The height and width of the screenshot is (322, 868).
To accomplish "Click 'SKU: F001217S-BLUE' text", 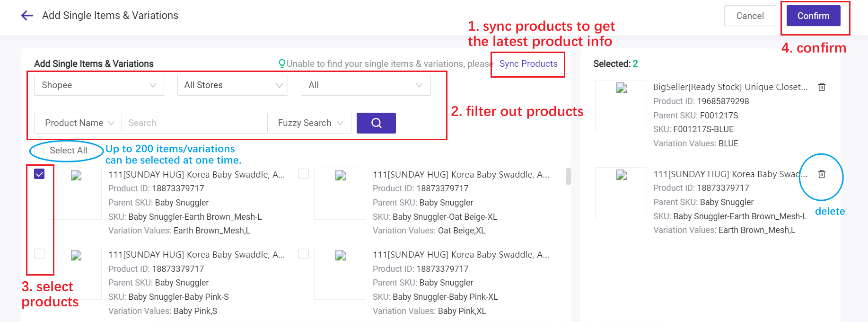I will pos(693,129).
